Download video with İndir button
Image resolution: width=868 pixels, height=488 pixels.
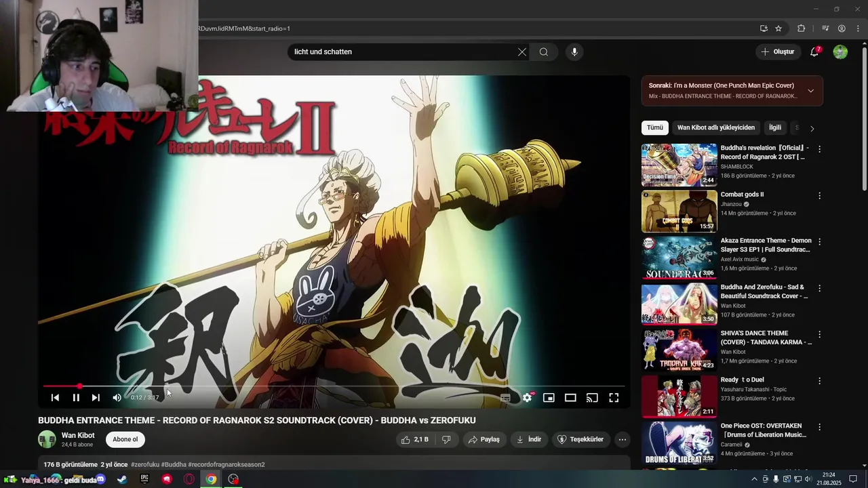pyautogui.click(x=529, y=439)
